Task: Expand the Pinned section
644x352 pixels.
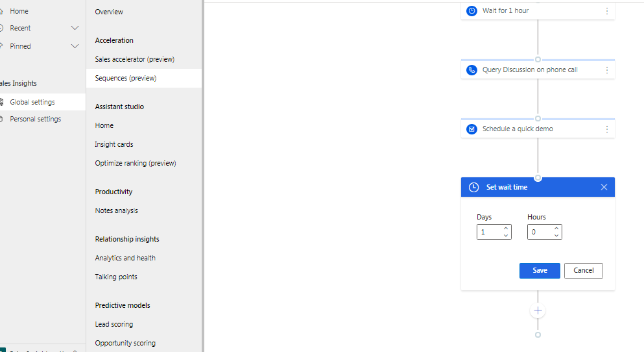Action: (x=75, y=46)
